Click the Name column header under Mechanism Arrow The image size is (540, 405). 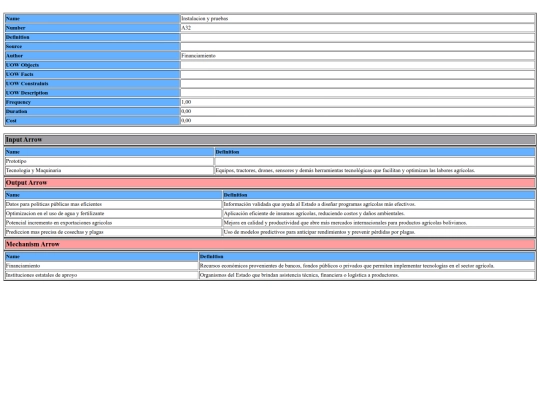[x=102, y=257]
